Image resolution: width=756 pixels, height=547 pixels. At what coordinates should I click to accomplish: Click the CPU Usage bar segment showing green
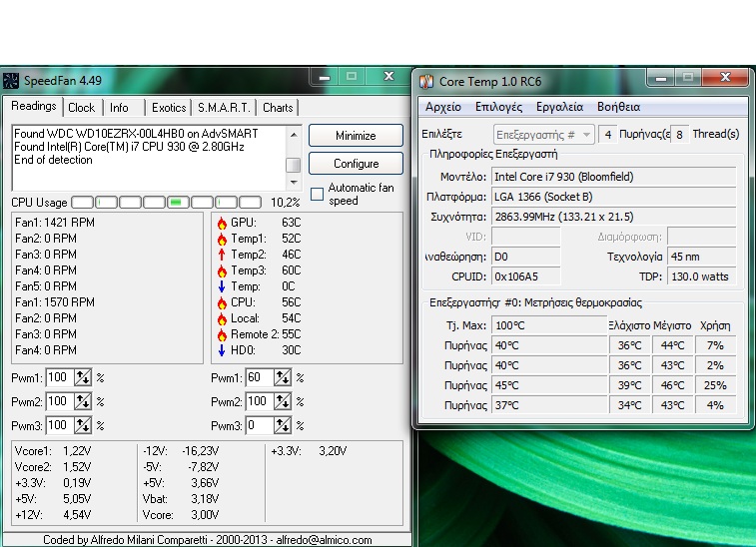[x=178, y=203]
